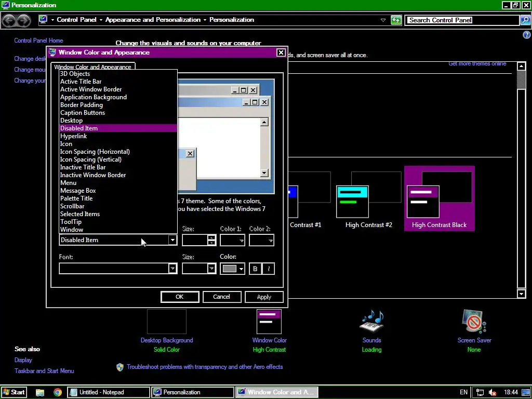Collapse the Item combo box arrow
The height and width of the screenshot is (399, 532).
172,240
